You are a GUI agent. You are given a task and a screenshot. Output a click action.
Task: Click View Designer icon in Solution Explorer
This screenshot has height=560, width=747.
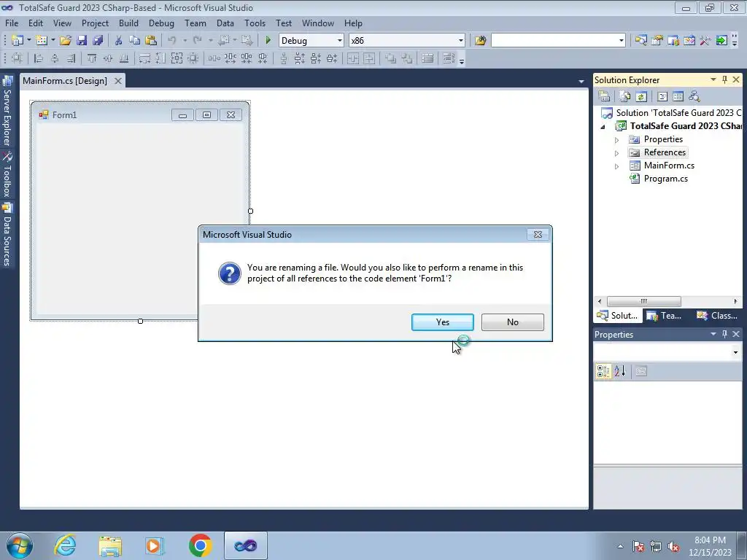pyautogui.click(x=678, y=97)
